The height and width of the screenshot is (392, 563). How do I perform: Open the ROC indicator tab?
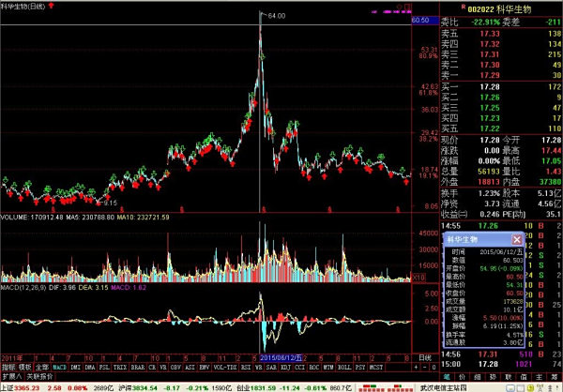tap(314, 368)
